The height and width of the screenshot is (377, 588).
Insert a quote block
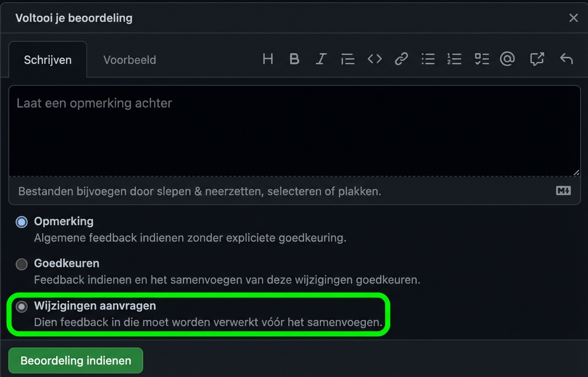pyautogui.click(x=348, y=59)
